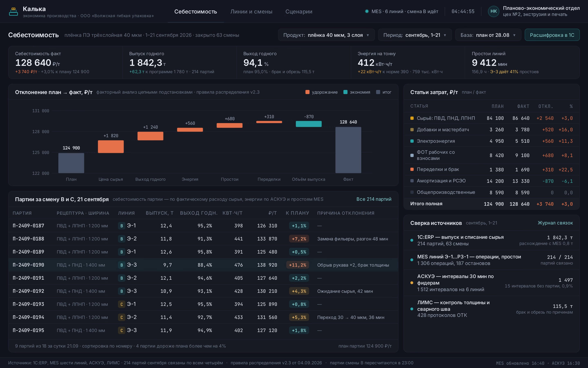Screen dimensions: 588x368
Task: Click the status dot beside MES линий source
Action: (x=412, y=260)
